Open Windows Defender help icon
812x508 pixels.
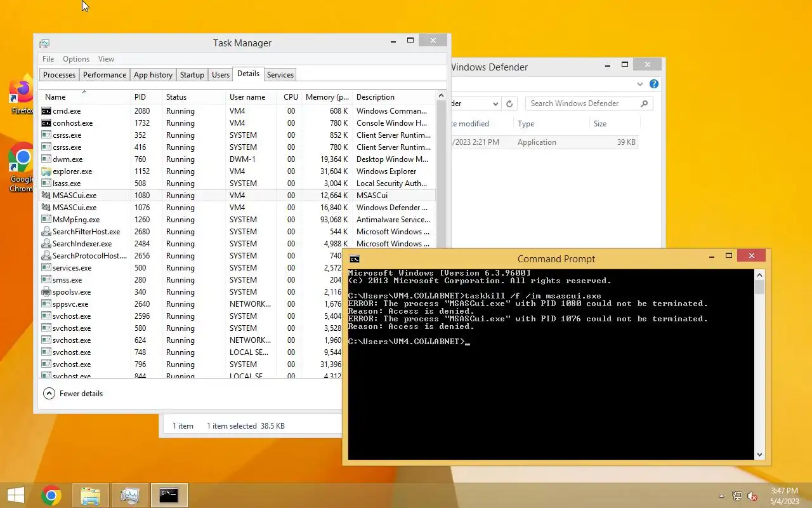(x=654, y=84)
